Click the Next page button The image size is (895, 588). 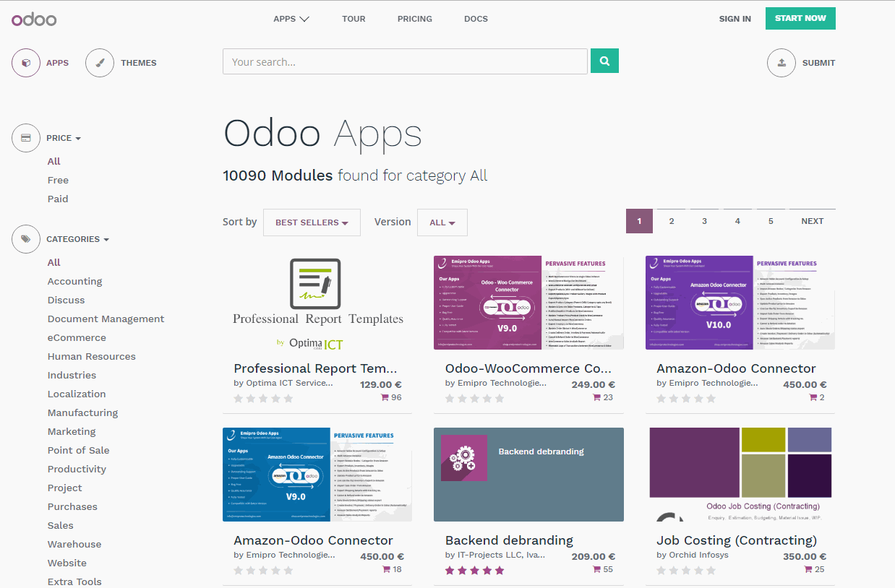(x=813, y=221)
